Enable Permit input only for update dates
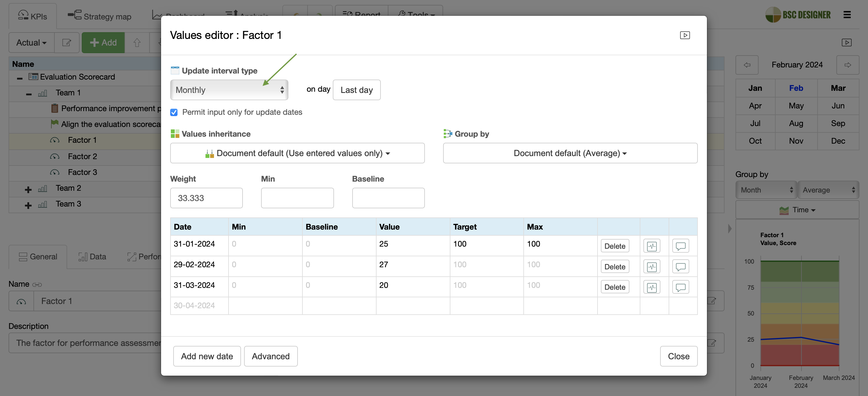The width and height of the screenshot is (868, 396). [174, 112]
